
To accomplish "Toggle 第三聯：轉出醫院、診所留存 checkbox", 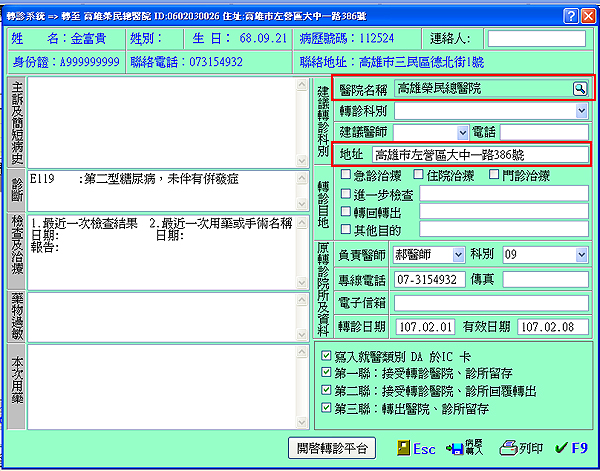I will [x=324, y=408].
